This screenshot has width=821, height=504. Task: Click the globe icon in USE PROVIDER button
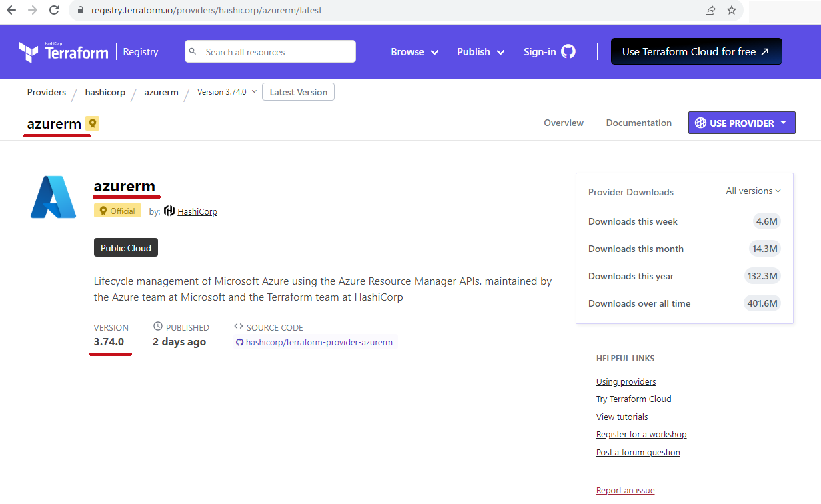click(700, 123)
